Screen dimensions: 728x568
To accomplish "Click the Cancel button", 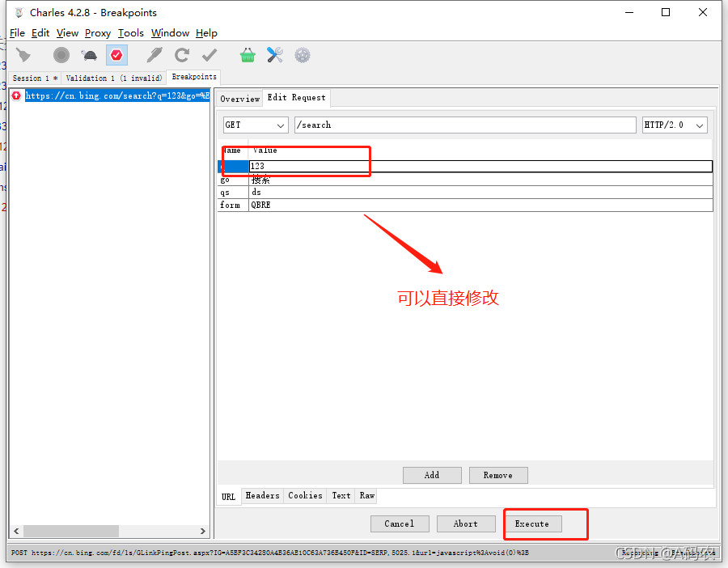I will point(400,523).
